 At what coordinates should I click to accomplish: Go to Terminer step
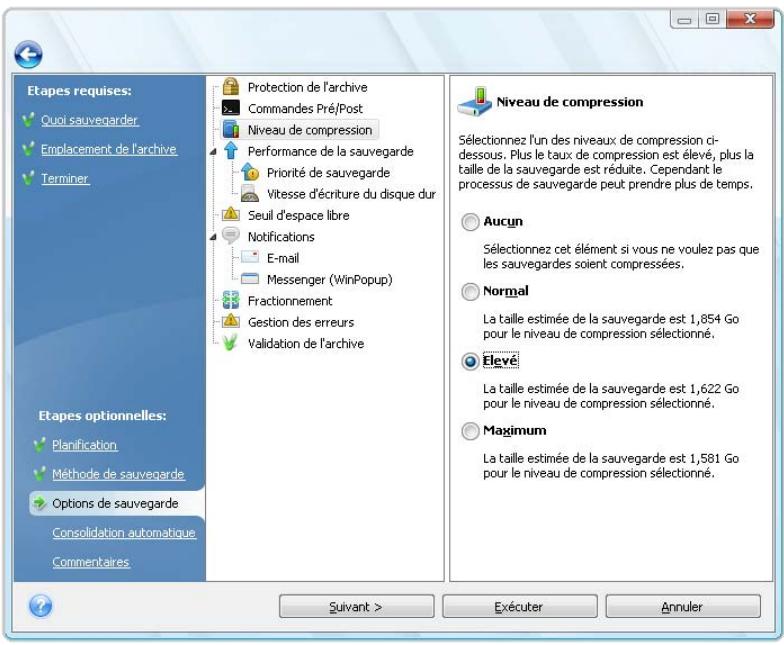coord(64,178)
